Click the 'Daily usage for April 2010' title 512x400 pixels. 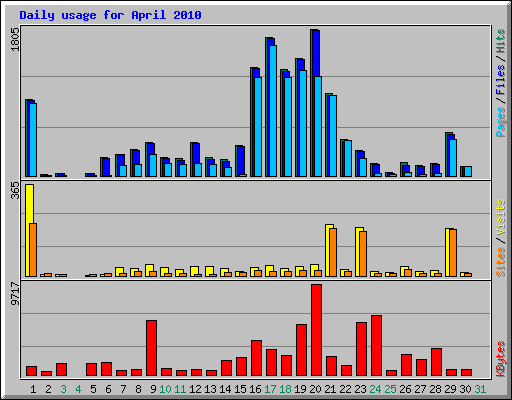[x=110, y=15]
